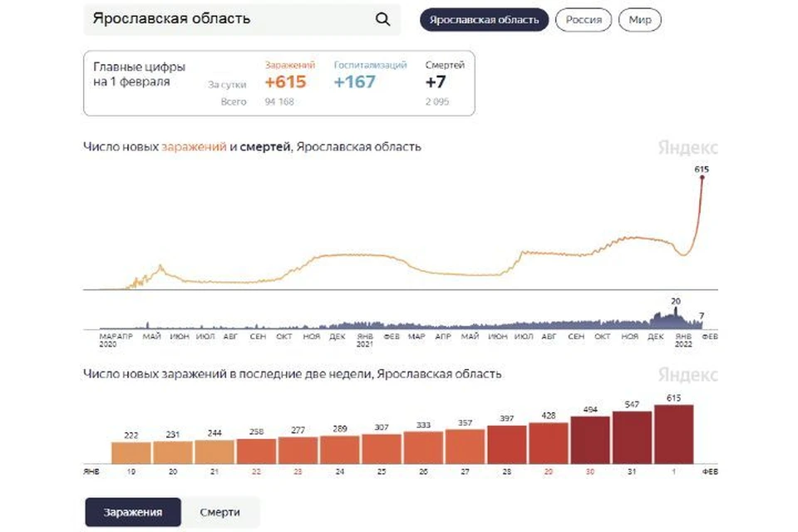Click the Яндекс watermark on the top chart
This screenshot has width=798, height=532.
(x=687, y=148)
